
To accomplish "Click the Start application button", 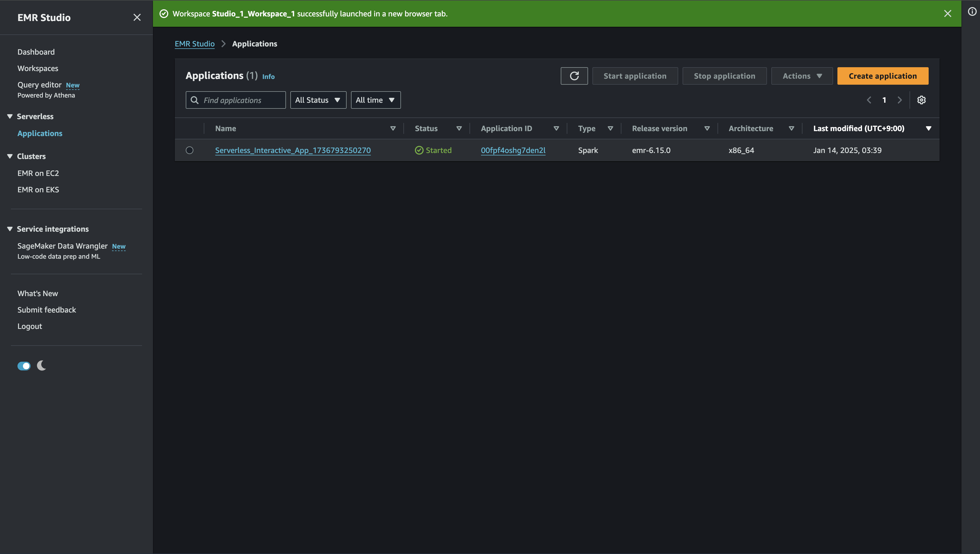I will (635, 76).
